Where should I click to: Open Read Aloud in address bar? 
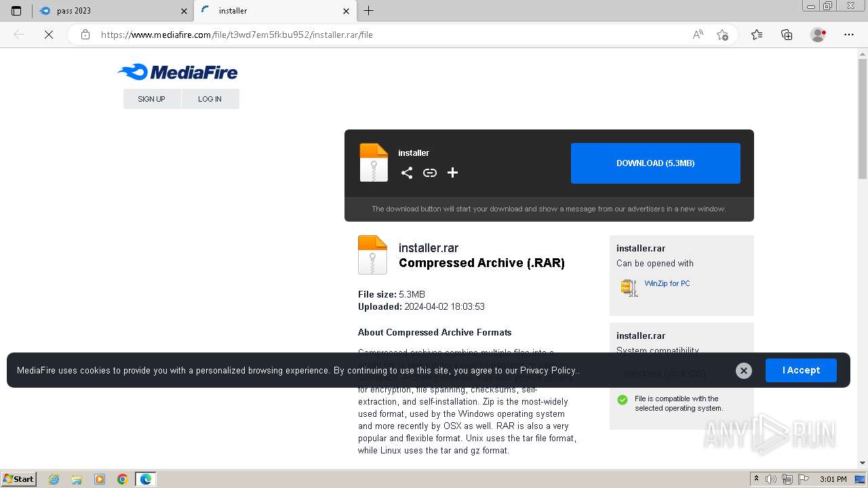pos(698,35)
